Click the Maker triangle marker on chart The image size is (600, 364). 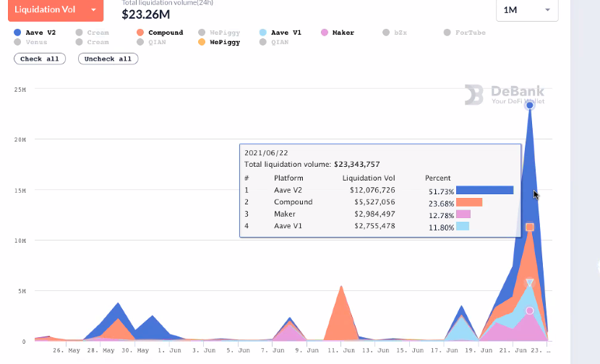[x=530, y=283]
